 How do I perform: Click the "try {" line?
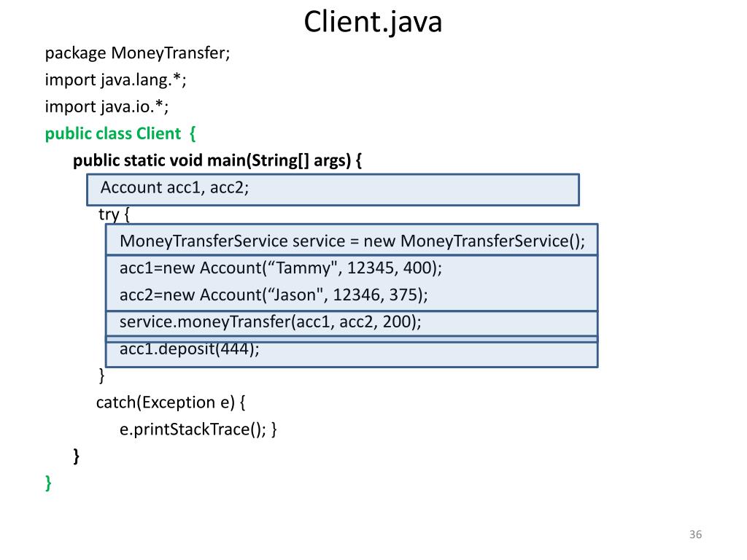tap(114, 214)
